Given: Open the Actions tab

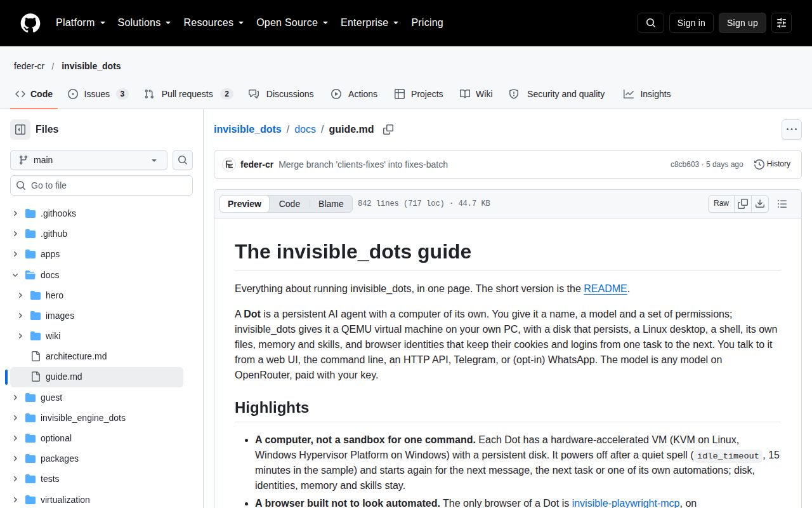Looking at the screenshot, I should tap(354, 94).
